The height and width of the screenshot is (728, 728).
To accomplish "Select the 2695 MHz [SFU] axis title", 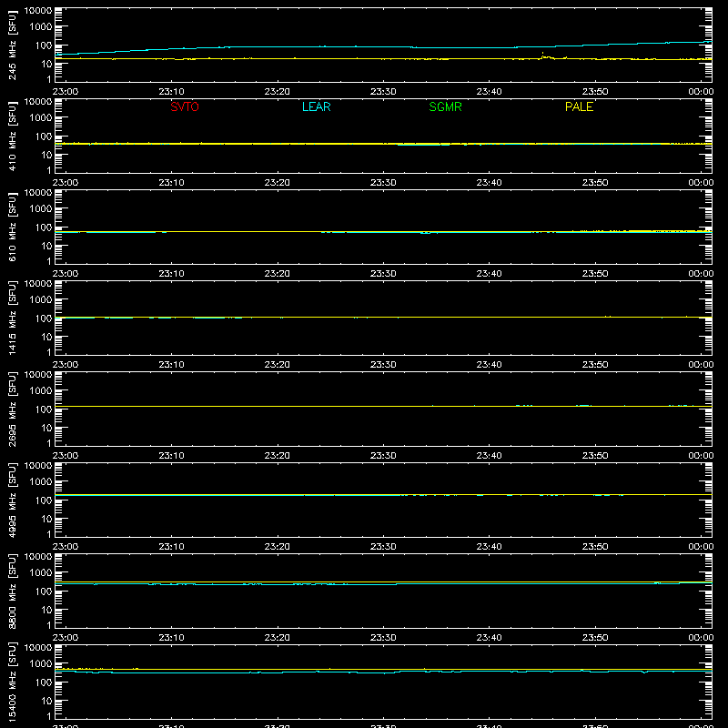I will pyautogui.click(x=12, y=409).
